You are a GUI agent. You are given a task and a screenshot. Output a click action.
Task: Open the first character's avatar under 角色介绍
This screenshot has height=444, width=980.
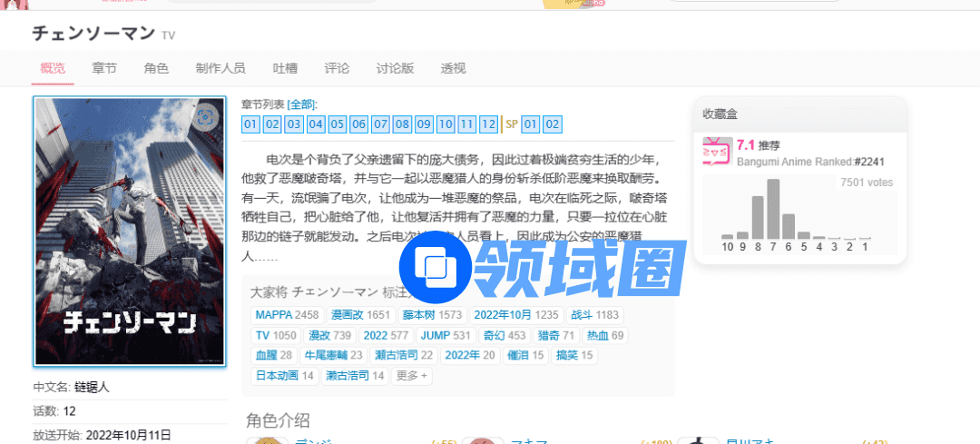[262, 439]
